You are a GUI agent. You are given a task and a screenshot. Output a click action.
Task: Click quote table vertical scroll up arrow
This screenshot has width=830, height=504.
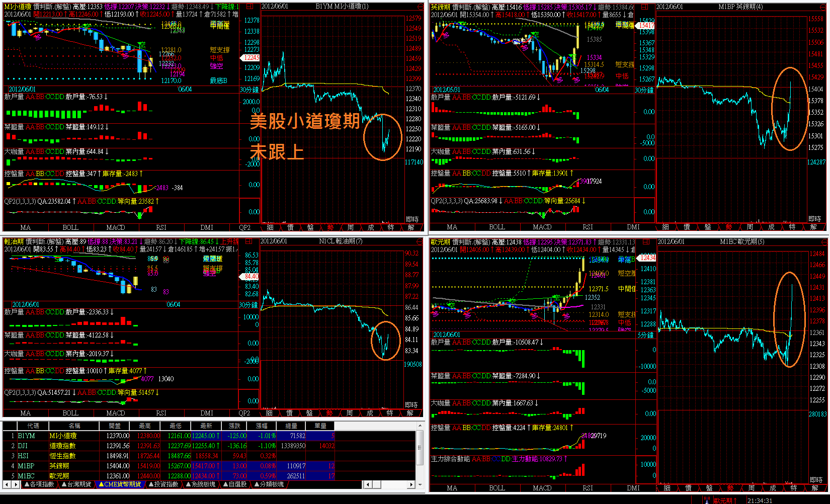[420, 426]
